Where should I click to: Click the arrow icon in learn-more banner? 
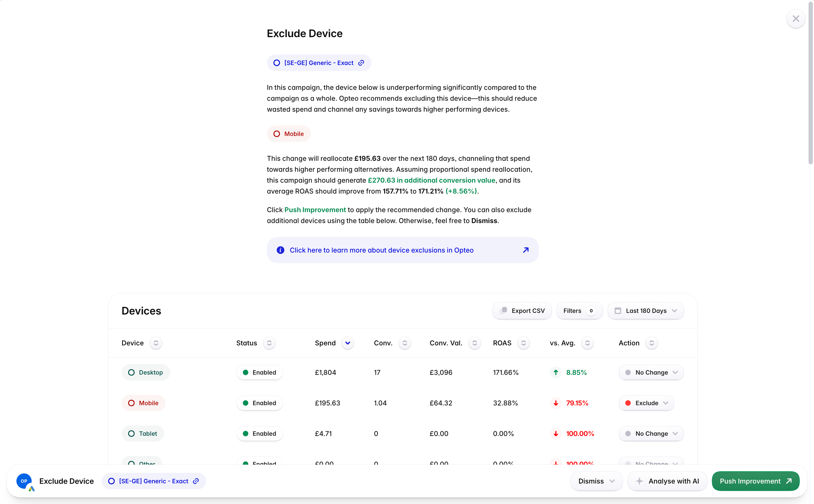tap(526, 250)
